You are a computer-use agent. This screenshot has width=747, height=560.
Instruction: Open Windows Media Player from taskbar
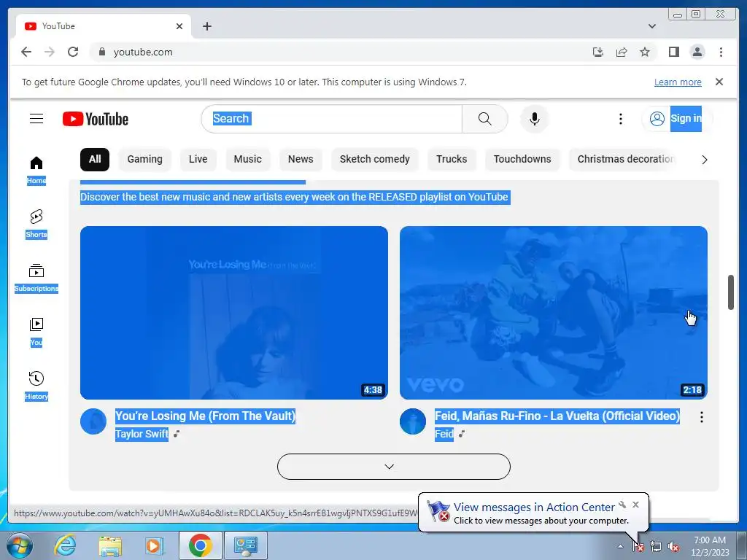pos(155,545)
